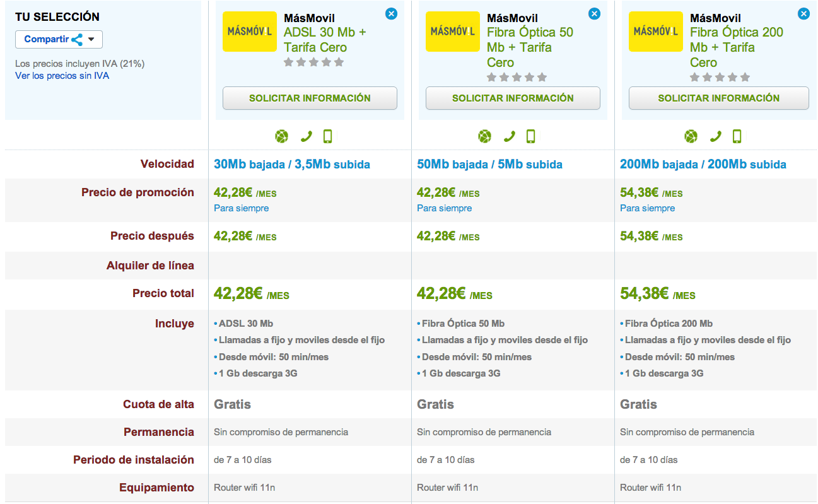Remove Fibra Óptica 200 Mb plan with X icon
818x504 pixels.
click(803, 13)
